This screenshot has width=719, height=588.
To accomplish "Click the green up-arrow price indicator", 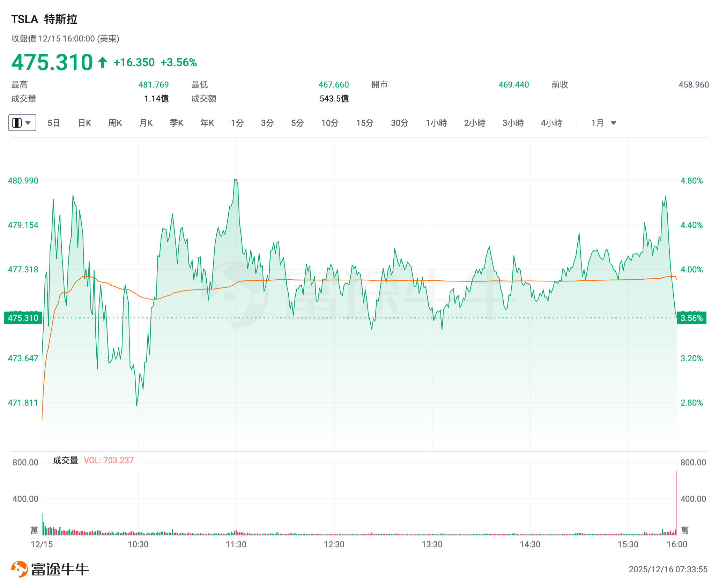I will point(102,62).
